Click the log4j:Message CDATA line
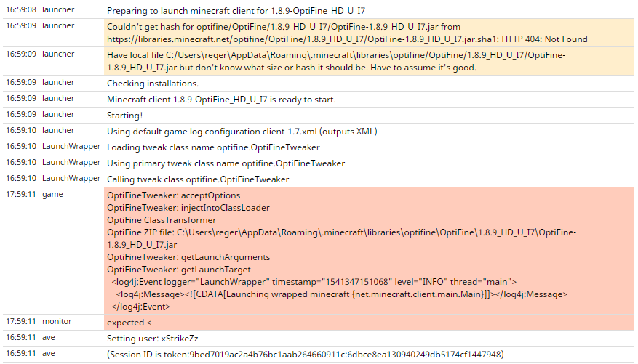The width and height of the screenshot is (638, 364). pos(341,294)
